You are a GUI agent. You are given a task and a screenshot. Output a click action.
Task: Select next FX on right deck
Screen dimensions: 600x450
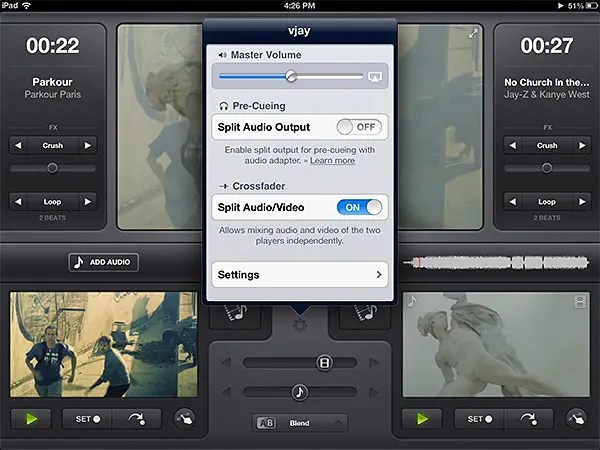[x=582, y=145]
